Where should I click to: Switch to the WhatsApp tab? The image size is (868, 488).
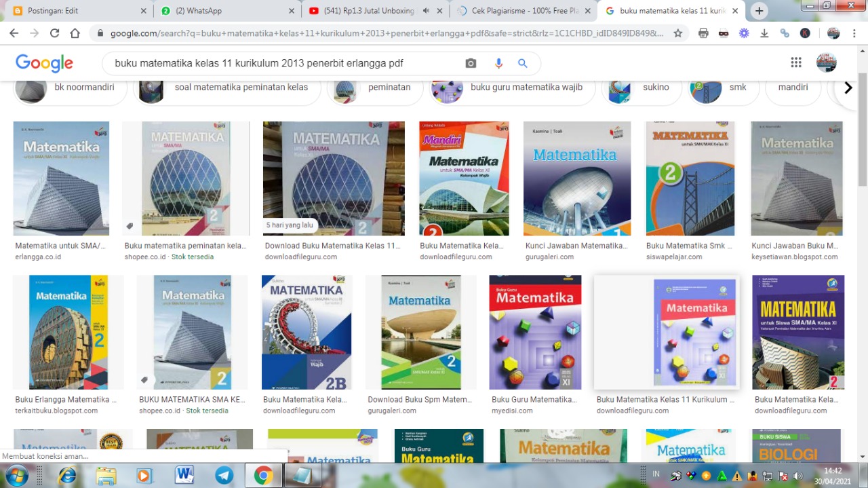click(226, 11)
